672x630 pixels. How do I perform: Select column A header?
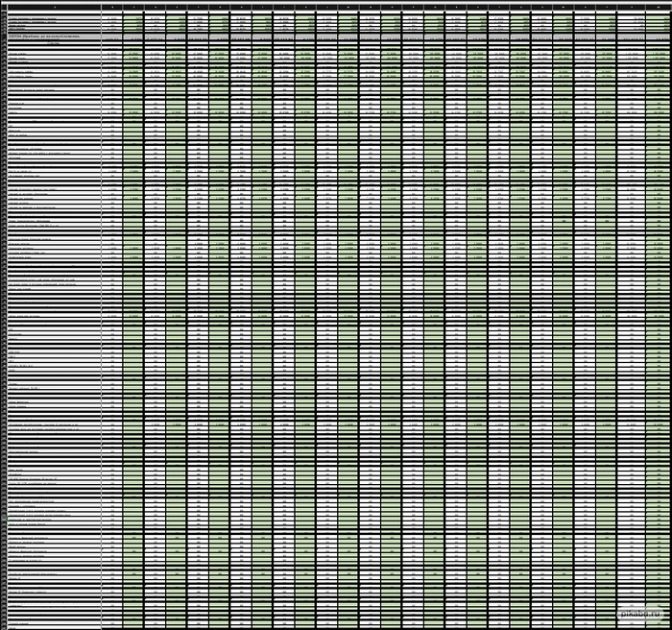(55, 7)
